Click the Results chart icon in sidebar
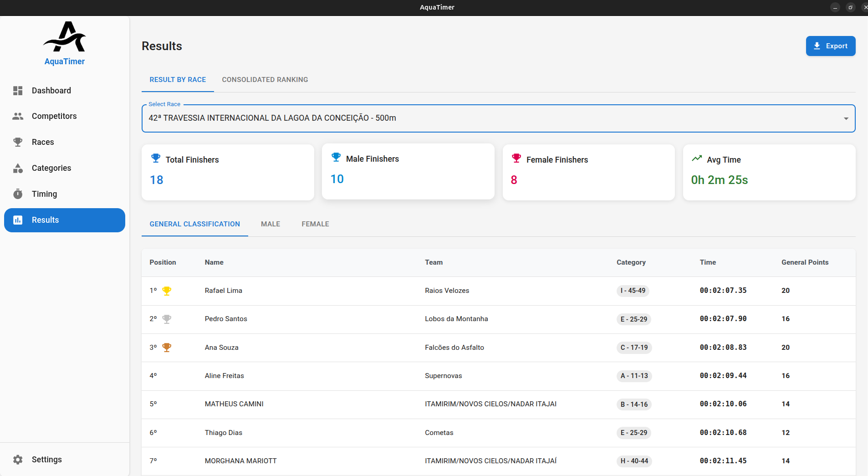Viewport: 868px width, 476px height. click(18, 220)
